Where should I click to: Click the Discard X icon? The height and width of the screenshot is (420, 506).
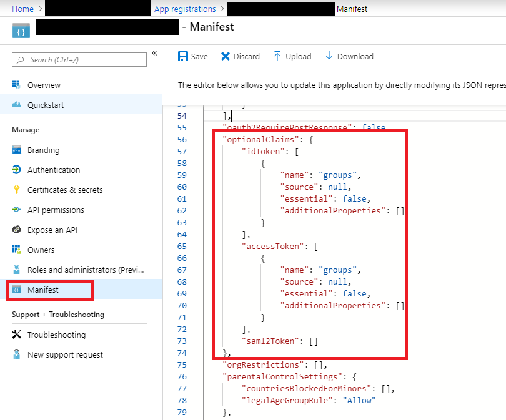(x=226, y=56)
